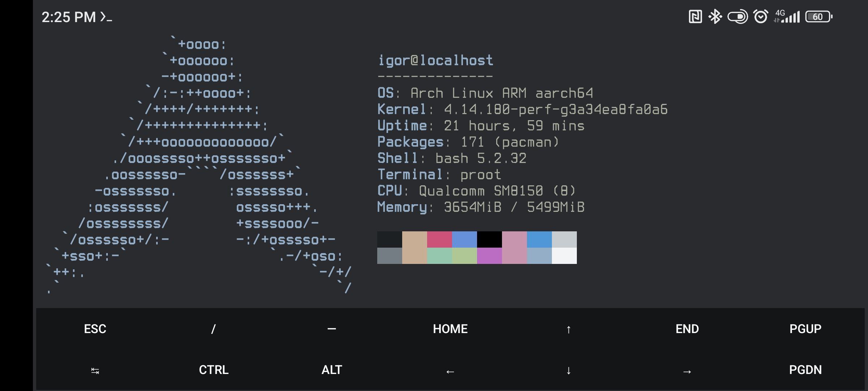
Task: Tap the END key
Action: (x=687, y=329)
